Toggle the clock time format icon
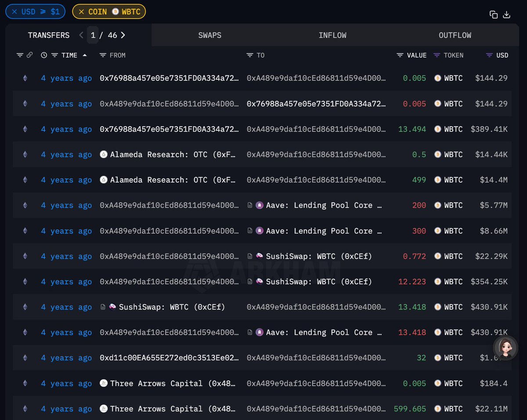This screenshot has width=527, height=420. 44,55
